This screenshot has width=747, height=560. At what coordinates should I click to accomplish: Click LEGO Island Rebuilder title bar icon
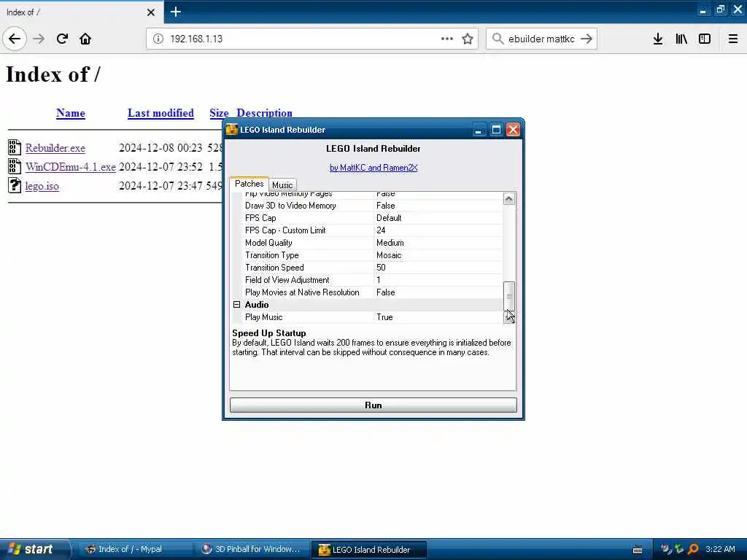[232, 130]
